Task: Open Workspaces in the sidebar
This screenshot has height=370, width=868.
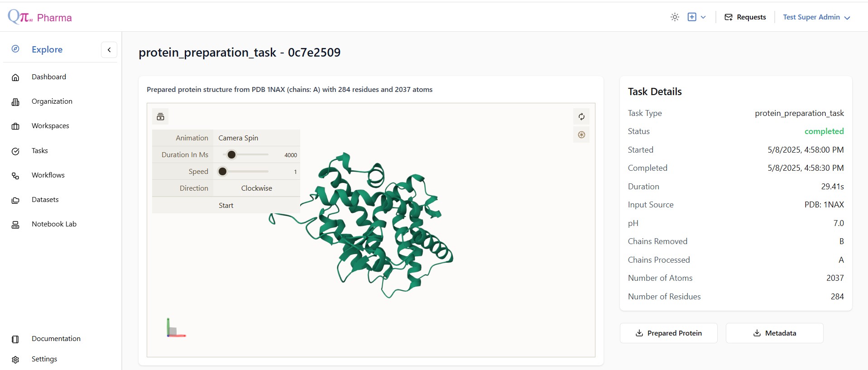Action: [50, 126]
